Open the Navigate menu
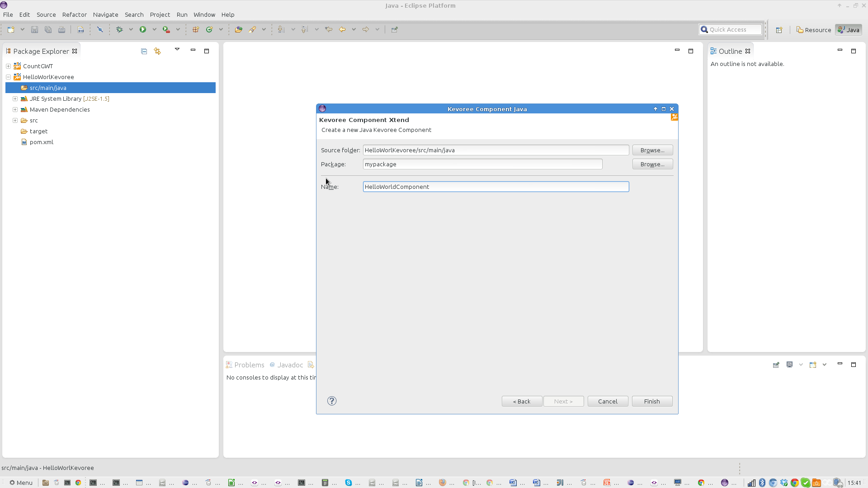This screenshot has width=868, height=488. (x=105, y=14)
